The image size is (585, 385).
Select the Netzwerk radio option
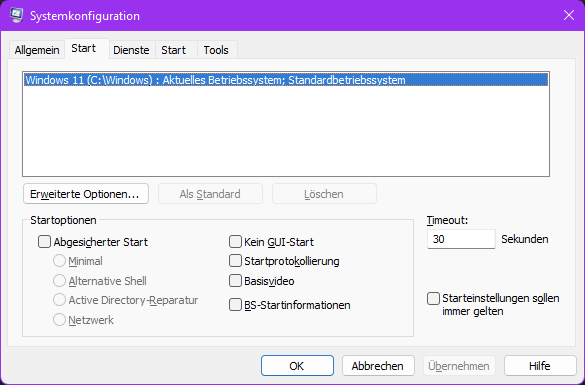pos(59,320)
